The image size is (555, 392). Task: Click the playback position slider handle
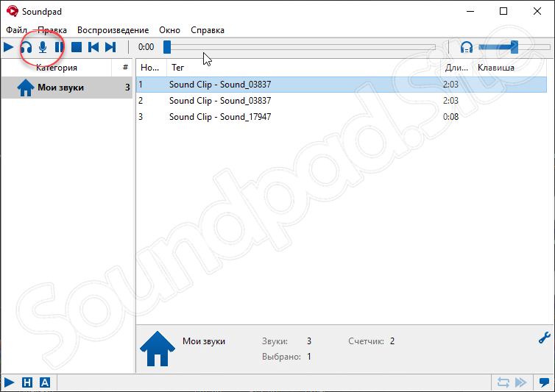pos(167,47)
